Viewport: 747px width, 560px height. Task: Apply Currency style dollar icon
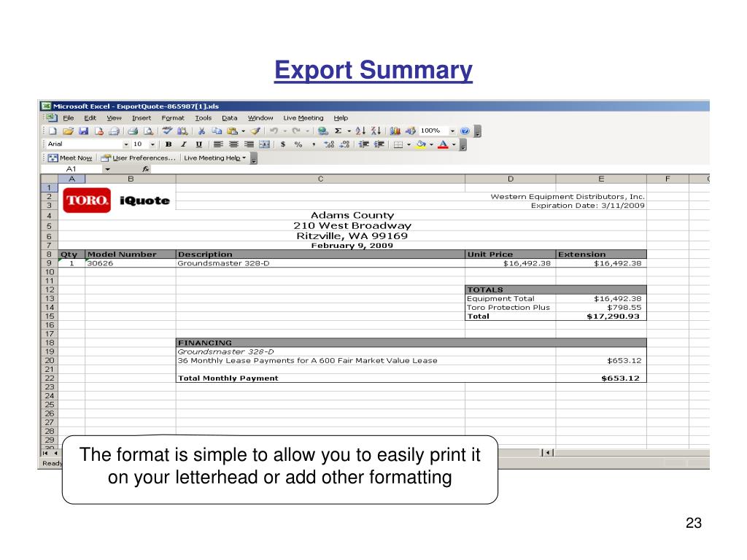(x=283, y=144)
